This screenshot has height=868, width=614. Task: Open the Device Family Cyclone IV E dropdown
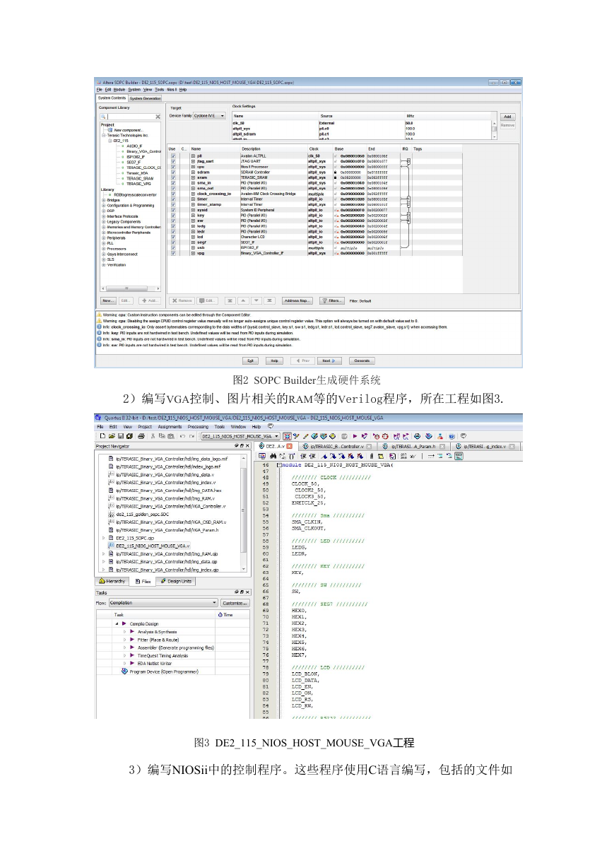tap(210, 115)
